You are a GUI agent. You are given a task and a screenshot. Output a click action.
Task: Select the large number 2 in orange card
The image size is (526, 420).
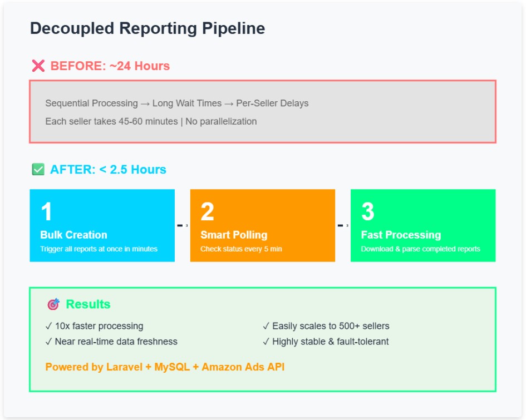coord(207,212)
